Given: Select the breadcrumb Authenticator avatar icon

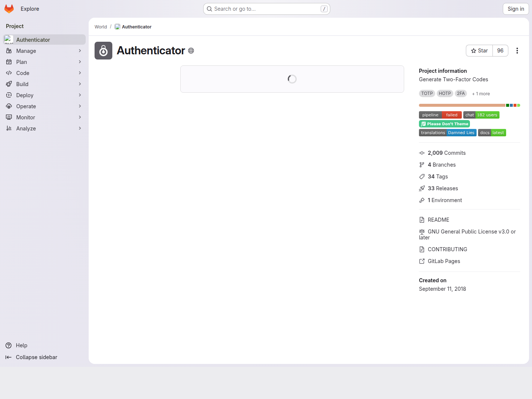Looking at the screenshot, I should coord(117,27).
